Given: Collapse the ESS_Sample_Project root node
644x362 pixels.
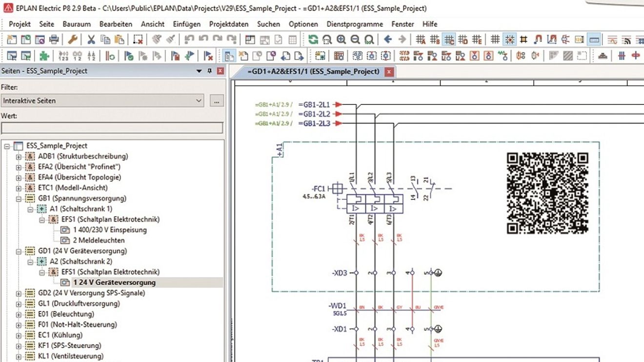Looking at the screenshot, I should [7, 145].
